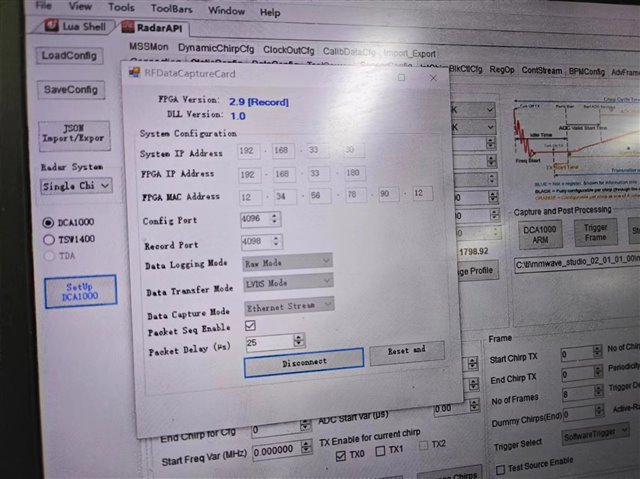Open the ClockOutCfg tab
The image size is (640, 479).
click(289, 50)
